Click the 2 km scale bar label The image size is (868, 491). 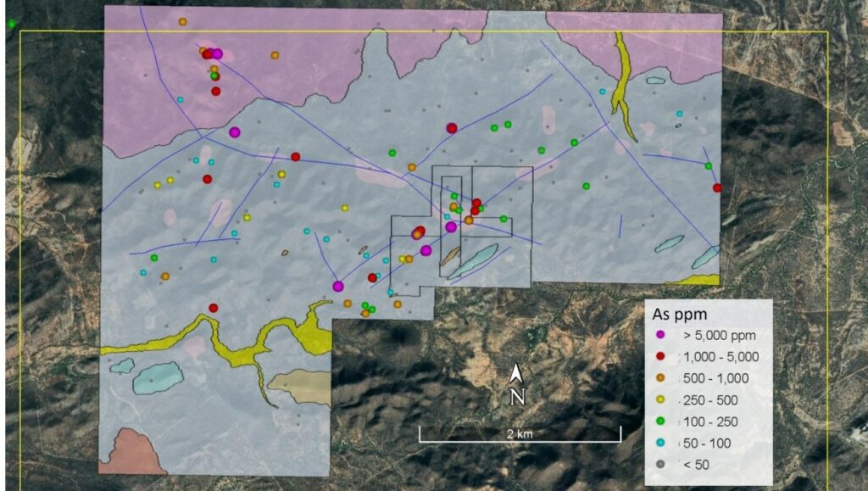click(519, 433)
